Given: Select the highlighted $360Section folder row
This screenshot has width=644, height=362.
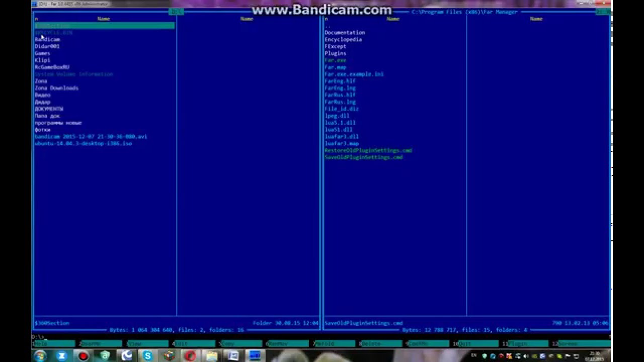Looking at the screenshot, I should 105,26.
